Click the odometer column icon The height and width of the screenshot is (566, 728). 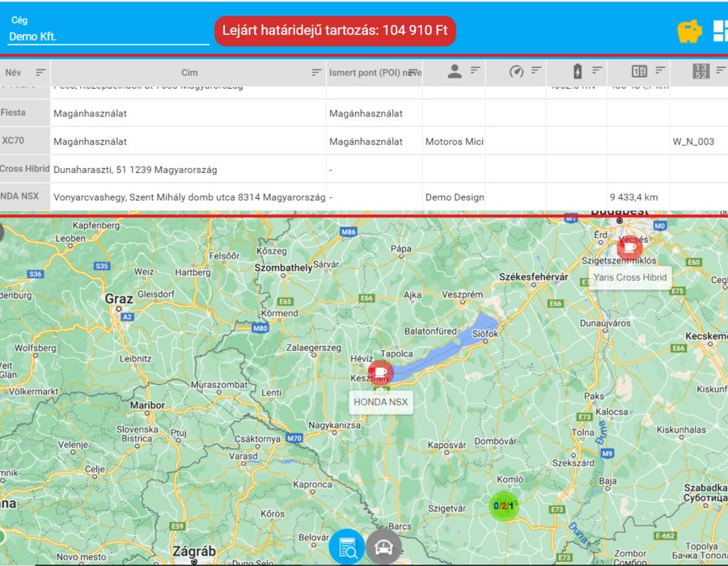point(639,71)
